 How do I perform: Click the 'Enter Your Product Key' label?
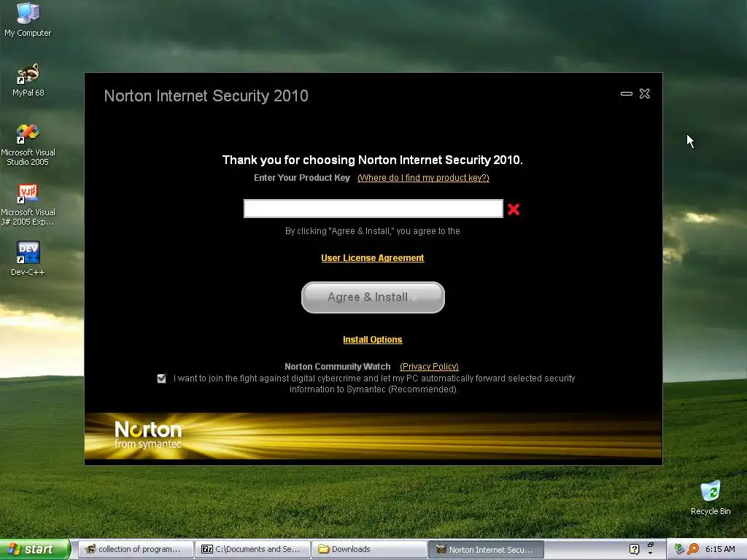(302, 178)
